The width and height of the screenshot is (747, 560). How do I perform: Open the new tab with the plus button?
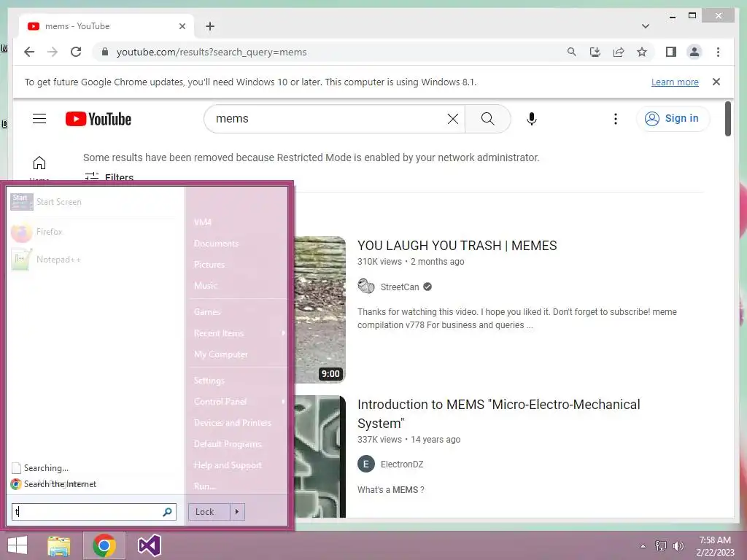pyautogui.click(x=210, y=26)
